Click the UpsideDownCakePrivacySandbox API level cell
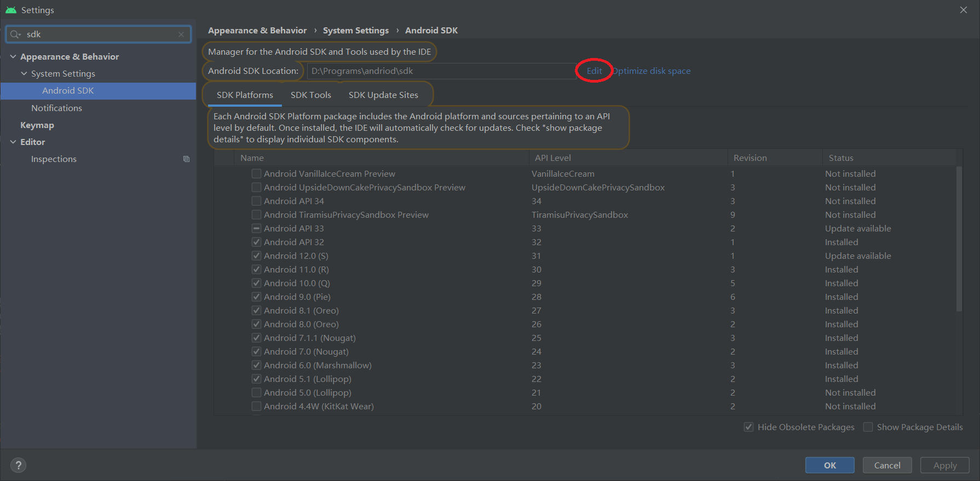The height and width of the screenshot is (481, 980). tap(598, 187)
